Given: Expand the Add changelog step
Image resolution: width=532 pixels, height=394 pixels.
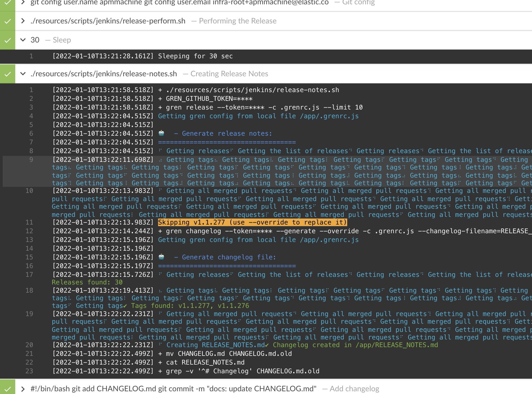Looking at the screenshot, I should click(x=22, y=389).
